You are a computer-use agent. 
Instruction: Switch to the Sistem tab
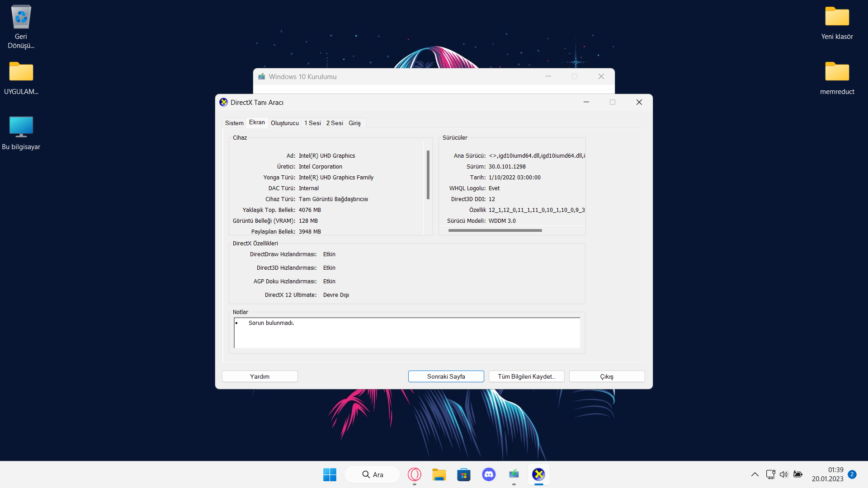[x=234, y=123]
